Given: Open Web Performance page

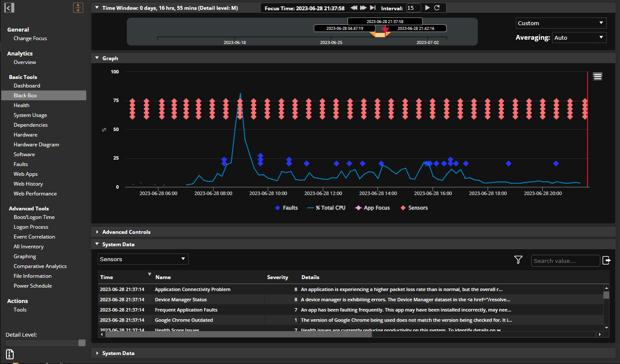Looking at the screenshot, I should click(x=35, y=194).
